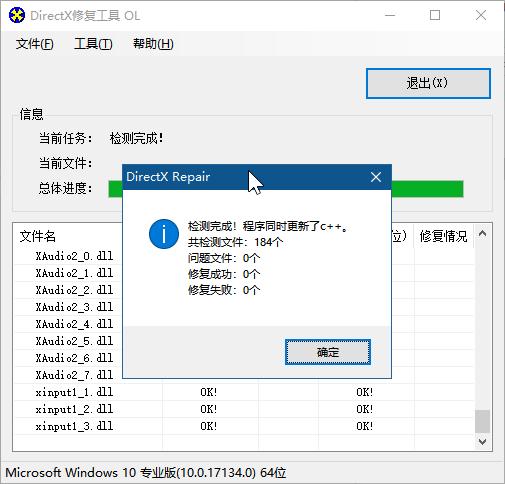Image resolution: width=505 pixels, height=484 pixels.
Task: Click the 修复情况 column header
Action: 443,236
